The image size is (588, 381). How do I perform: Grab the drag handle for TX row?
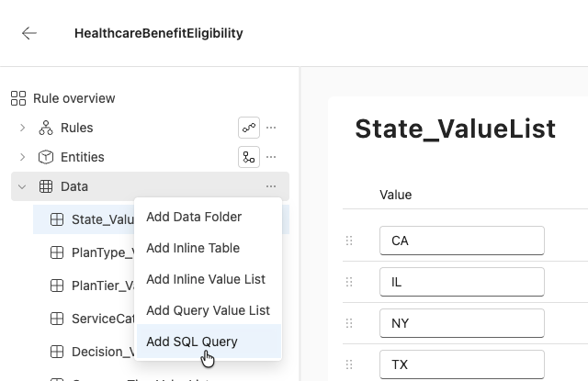tap(349, 364)
